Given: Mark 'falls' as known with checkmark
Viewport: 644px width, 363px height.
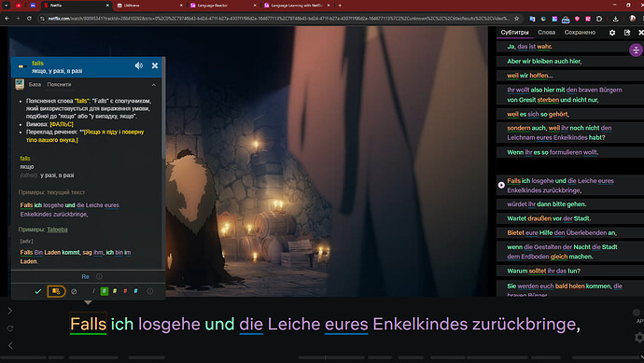Looking at the screenshot, I should pos(38,291).
